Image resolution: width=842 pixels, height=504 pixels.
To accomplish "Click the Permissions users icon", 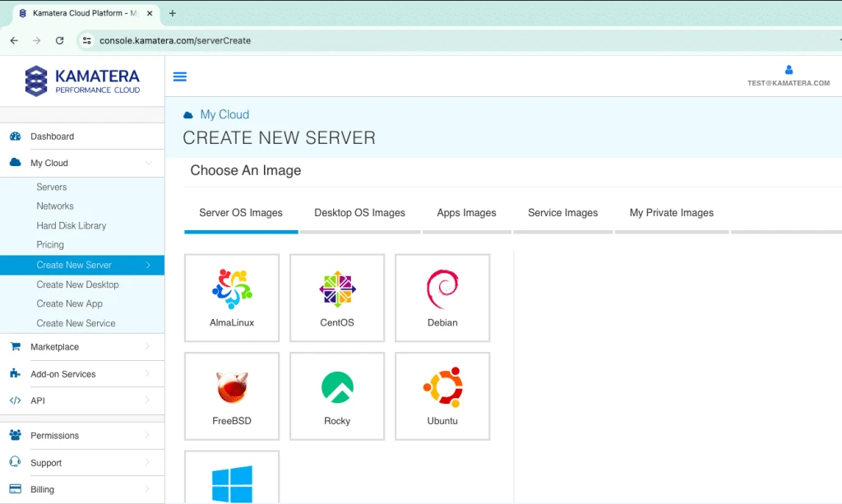I will [15, 435].
